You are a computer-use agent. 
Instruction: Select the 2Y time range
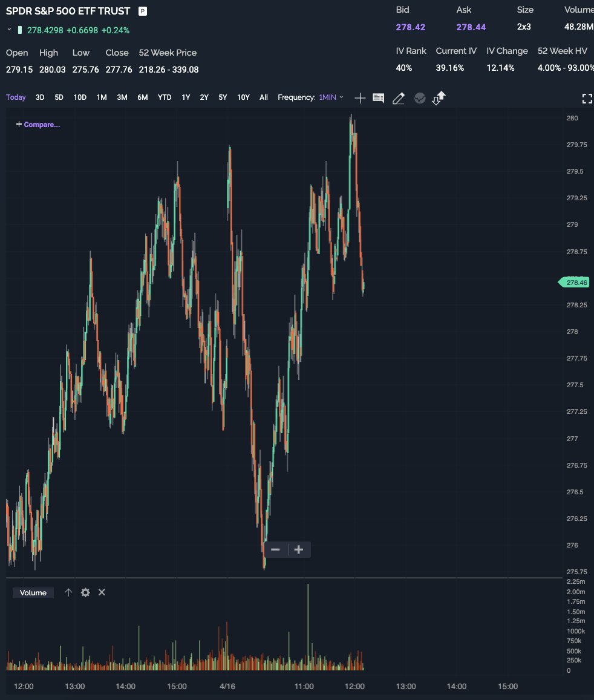(x=204, y=97)
